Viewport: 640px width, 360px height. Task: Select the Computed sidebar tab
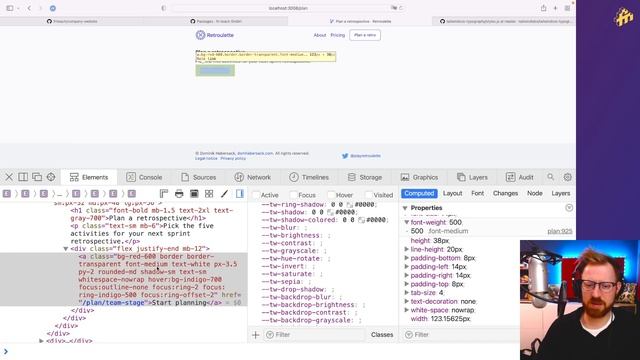(x=419, y=193)
